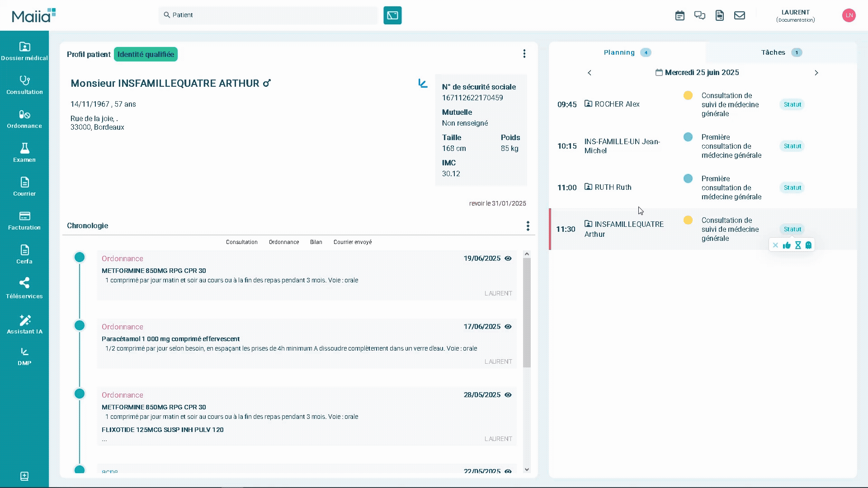Toggle eye icon for 19/06/2025 ordonnance

pos(508,258)
